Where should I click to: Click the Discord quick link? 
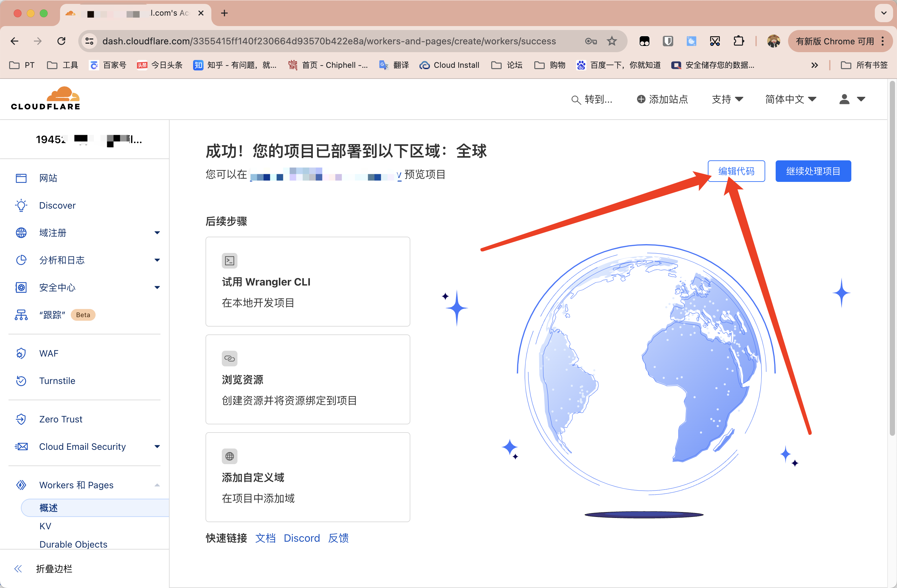(301, 538)
